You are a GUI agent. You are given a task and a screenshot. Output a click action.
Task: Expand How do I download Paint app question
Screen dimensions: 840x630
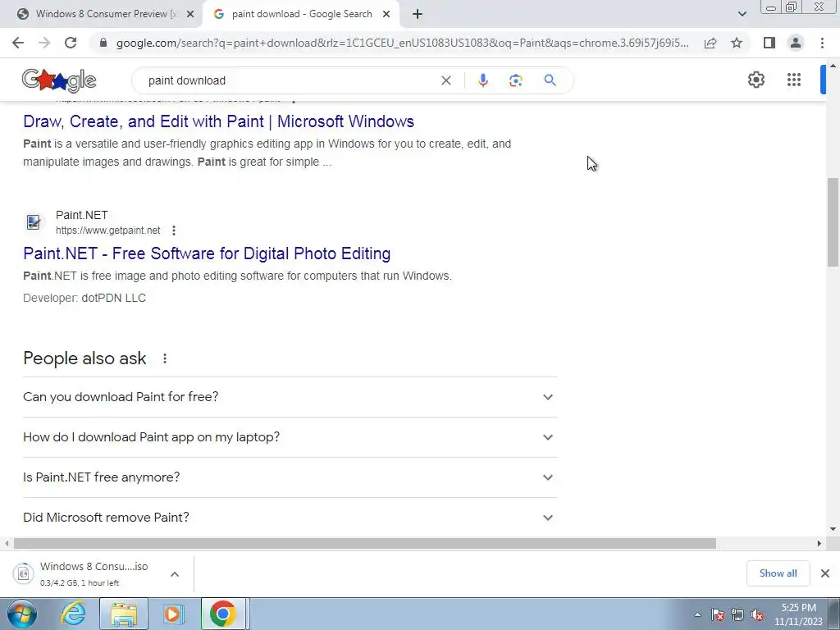click(x=290, y=437)
